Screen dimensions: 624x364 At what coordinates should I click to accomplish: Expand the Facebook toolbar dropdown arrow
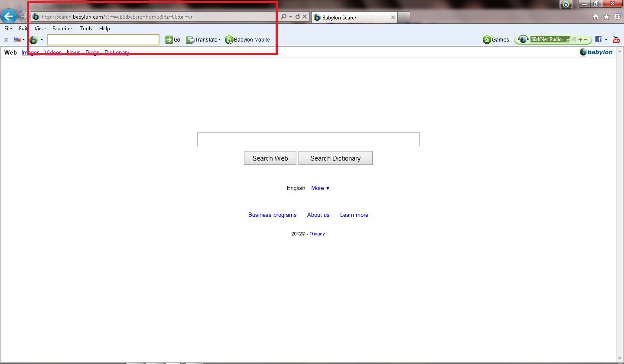coord(606,39)
